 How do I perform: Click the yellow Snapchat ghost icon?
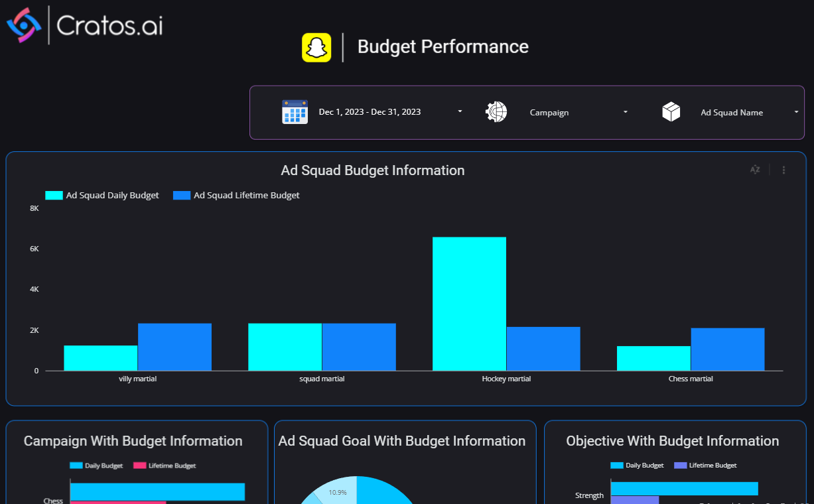[316, 48]
